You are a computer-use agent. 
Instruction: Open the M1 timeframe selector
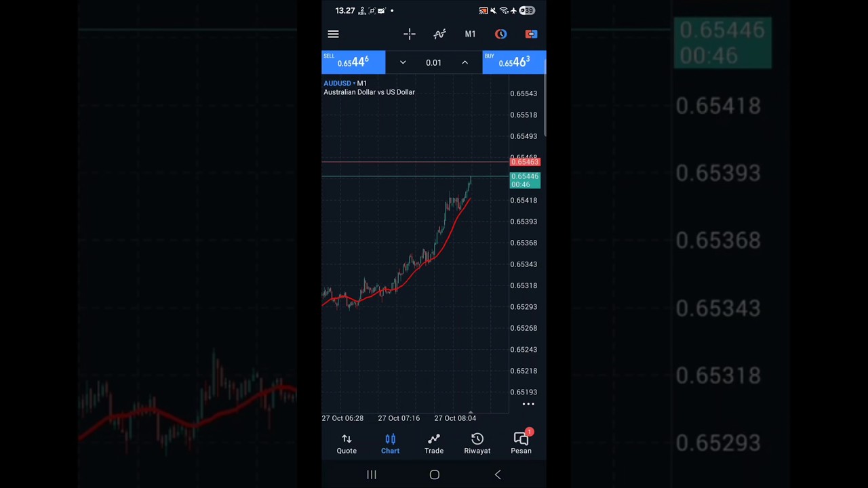point(470,34)
